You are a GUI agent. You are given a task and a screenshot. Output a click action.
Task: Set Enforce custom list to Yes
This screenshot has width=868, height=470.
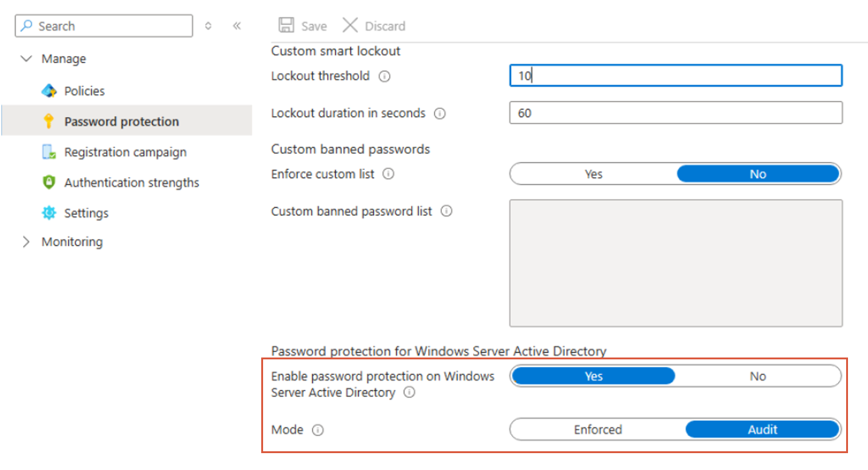[x=593, y=174]
